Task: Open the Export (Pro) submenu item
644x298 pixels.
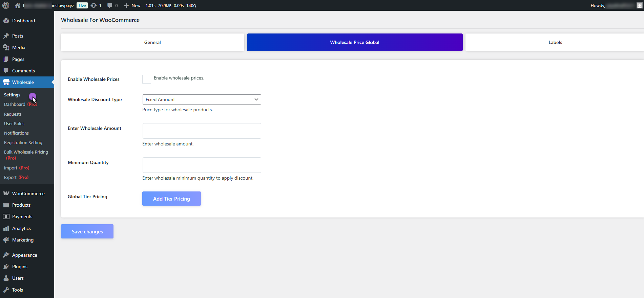Action: [x=16, y=178]
